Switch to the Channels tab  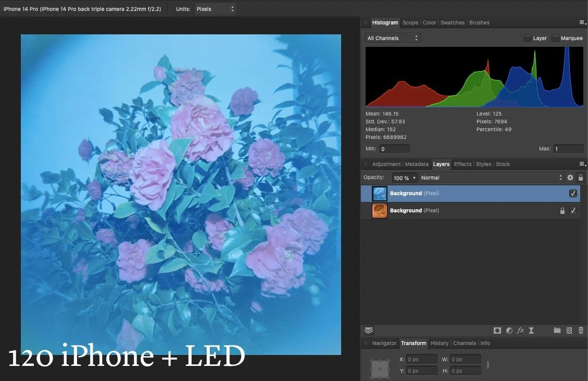pos(464,343)
